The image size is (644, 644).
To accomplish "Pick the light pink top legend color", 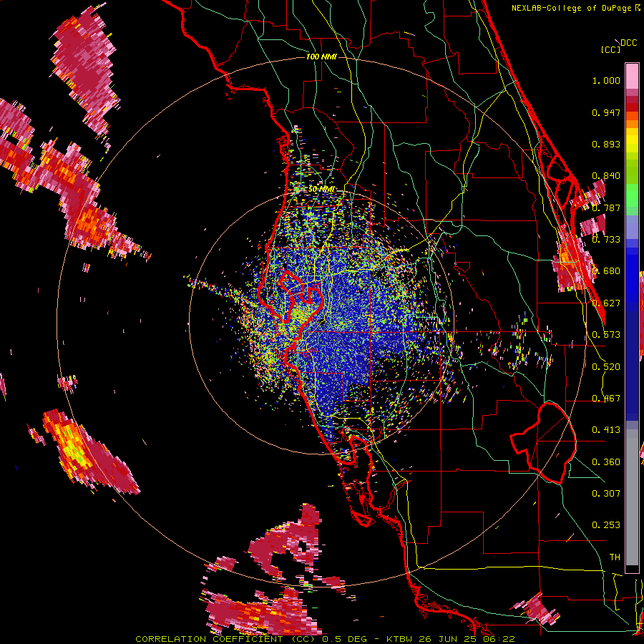I will 632,76.
